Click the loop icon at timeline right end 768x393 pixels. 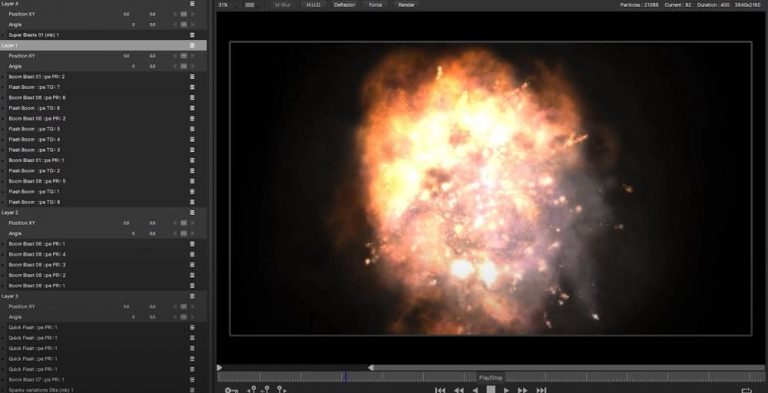(746, 390)
